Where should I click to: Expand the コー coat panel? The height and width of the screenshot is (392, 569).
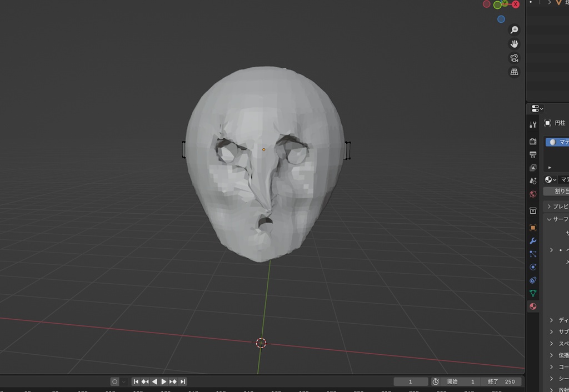[552, 366]
